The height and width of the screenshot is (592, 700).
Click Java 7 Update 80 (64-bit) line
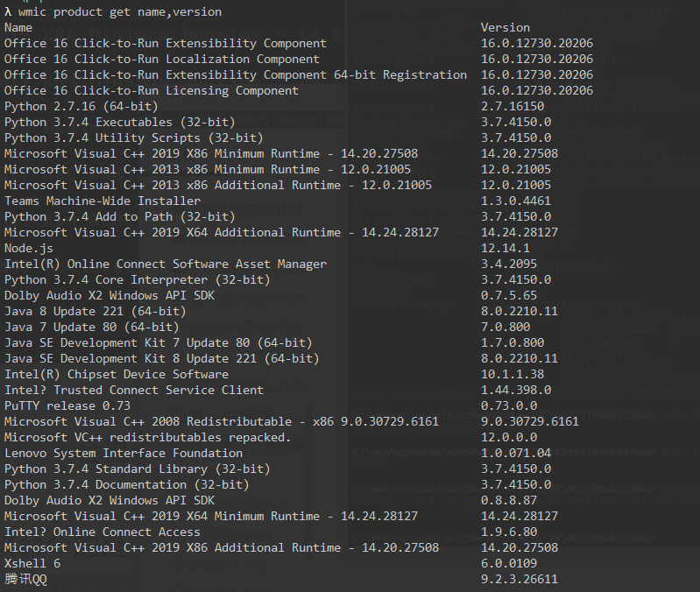click(x=91, y=327)
